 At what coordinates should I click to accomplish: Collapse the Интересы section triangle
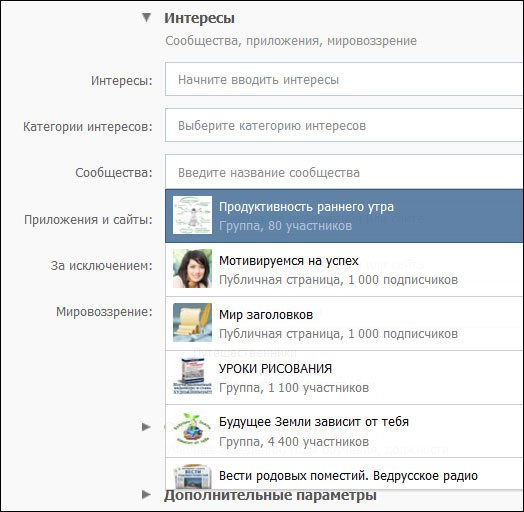[146, 17]
